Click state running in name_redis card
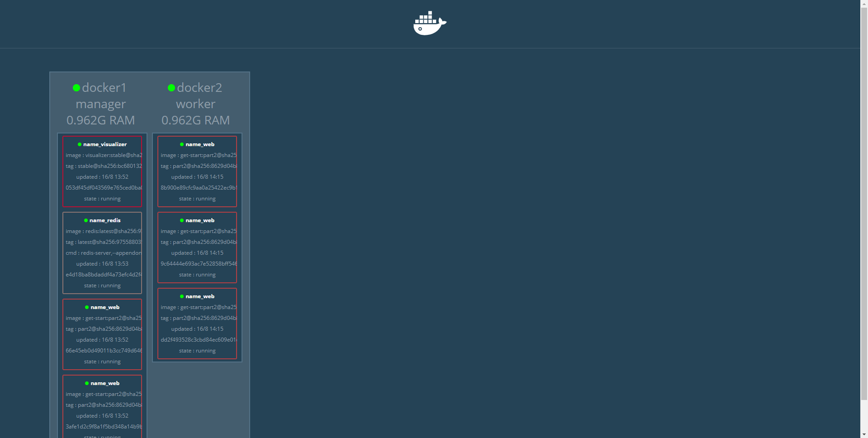Image resolution: width=868 pixels, height=438 pixels. (x=102, y=286)
